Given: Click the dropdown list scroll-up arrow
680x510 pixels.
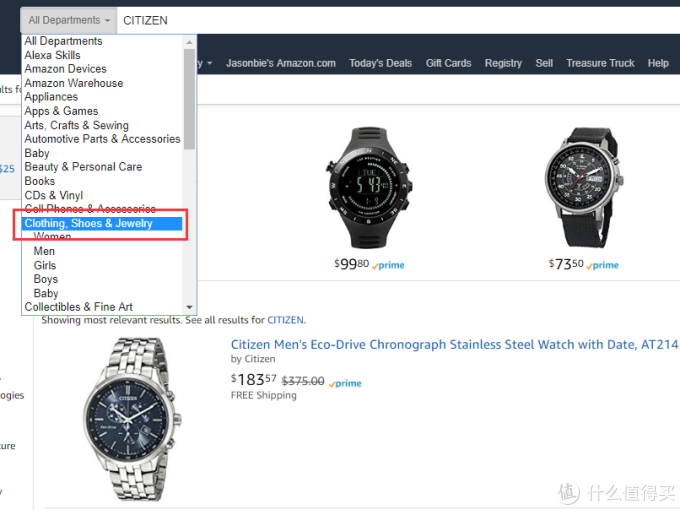Looking at the screenshot, I should point(189,42).
